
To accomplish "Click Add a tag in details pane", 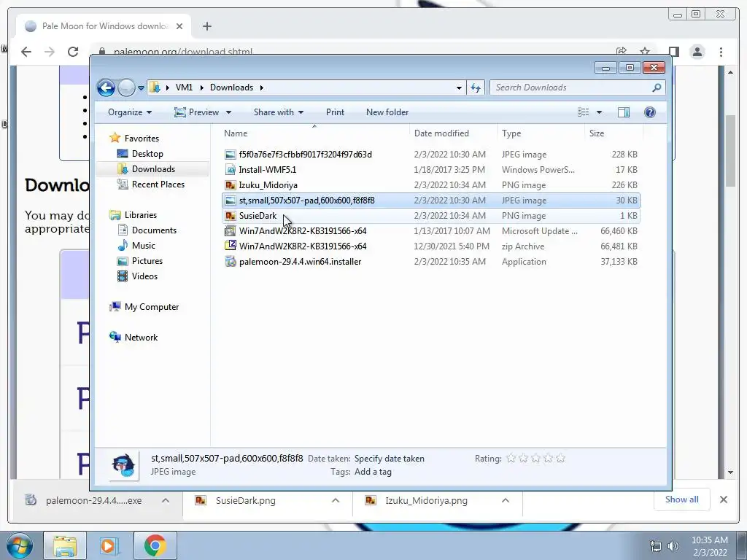I will [373, 472].
